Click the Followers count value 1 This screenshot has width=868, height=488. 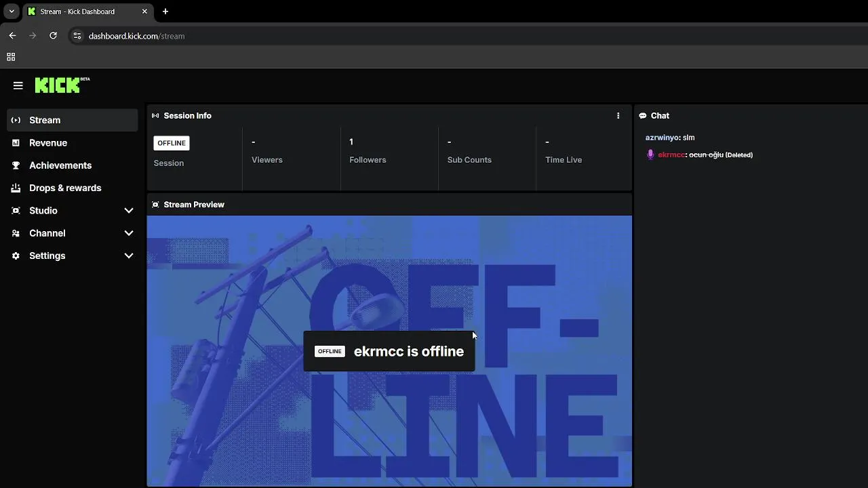(x=351, y=142)
